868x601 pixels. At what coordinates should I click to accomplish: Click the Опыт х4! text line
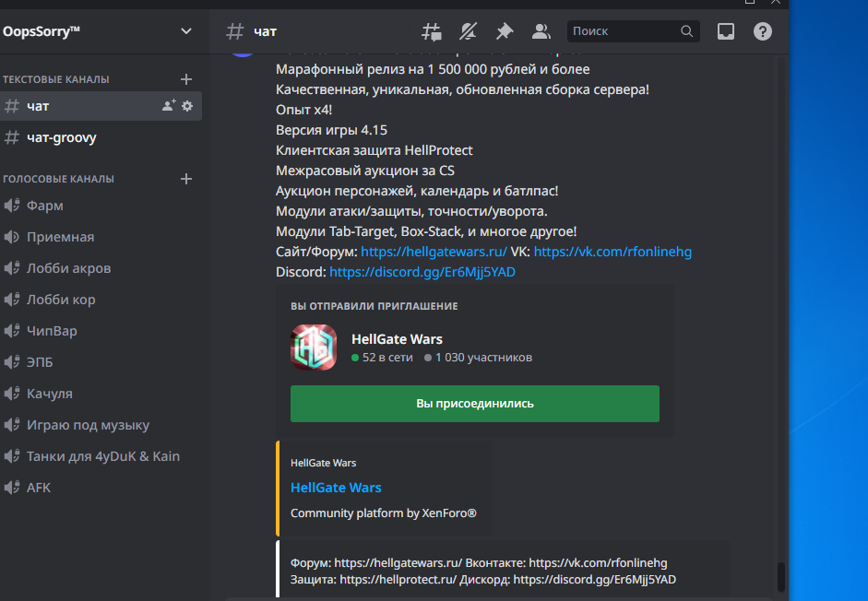pyautogui.click(x=303, y=110)
